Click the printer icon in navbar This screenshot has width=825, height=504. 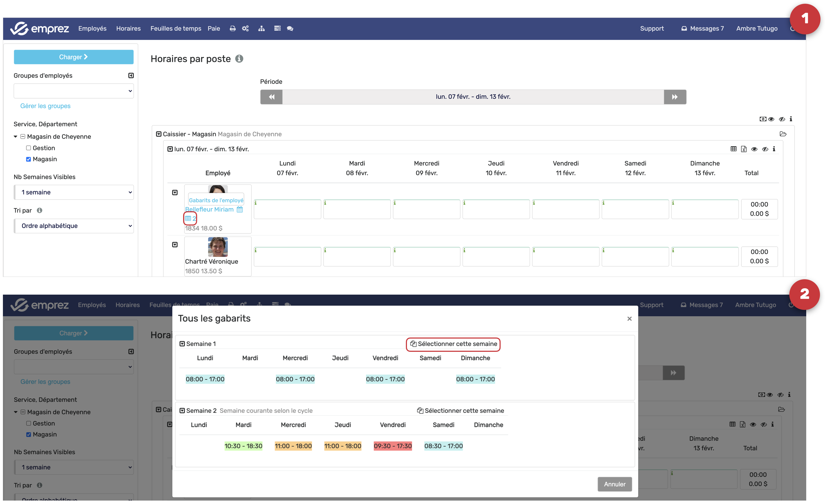[232, 29]
